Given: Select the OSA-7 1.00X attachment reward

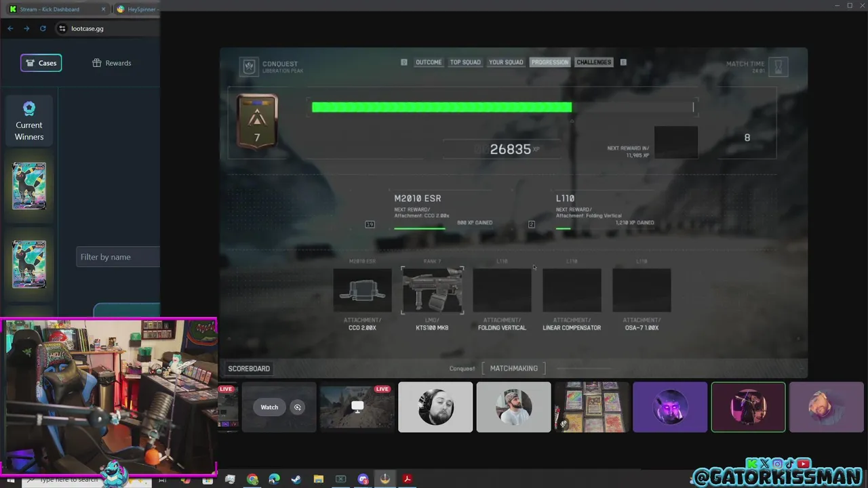Looking at the screenshot, I should [x=642, y=291].
